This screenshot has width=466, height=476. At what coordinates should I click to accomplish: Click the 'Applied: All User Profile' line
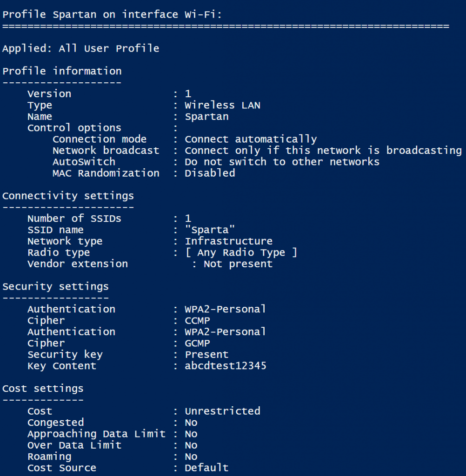(80, 48)
